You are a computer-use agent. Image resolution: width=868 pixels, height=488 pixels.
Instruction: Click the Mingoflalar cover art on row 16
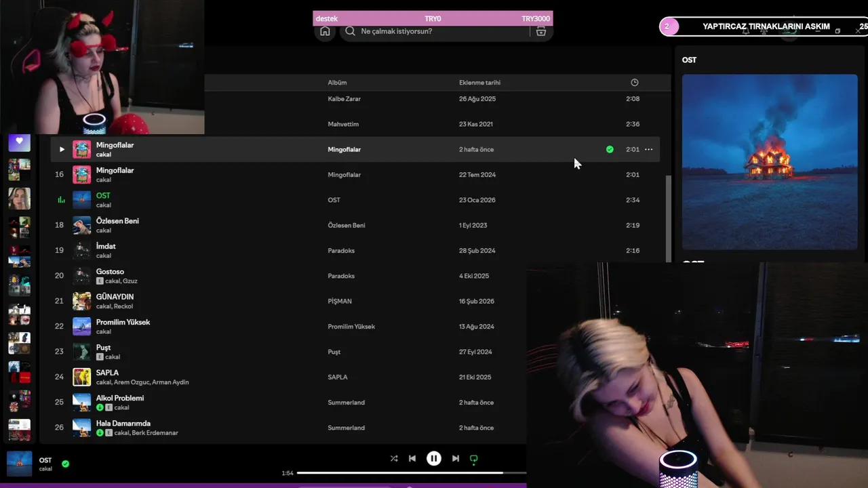coord(81,175)
